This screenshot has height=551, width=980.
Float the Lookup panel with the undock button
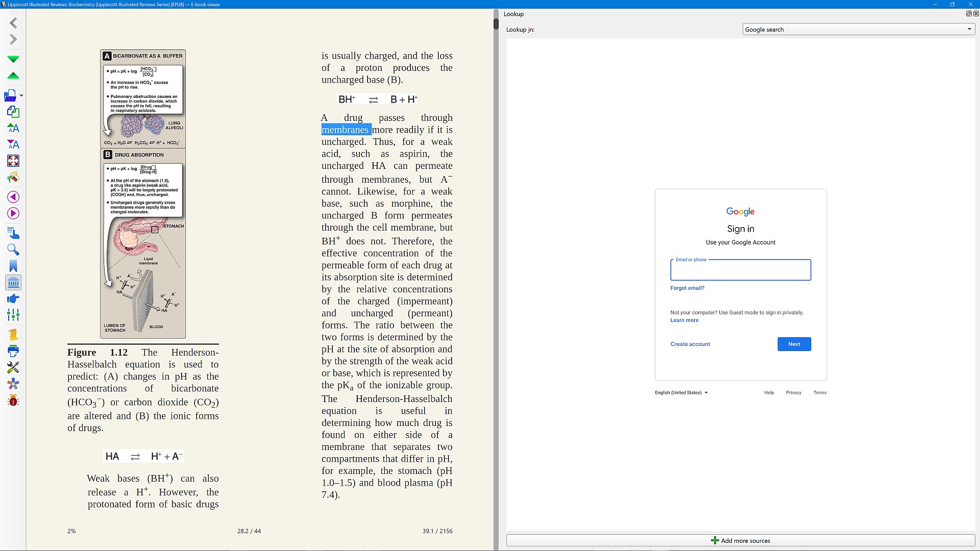(968, 14)
